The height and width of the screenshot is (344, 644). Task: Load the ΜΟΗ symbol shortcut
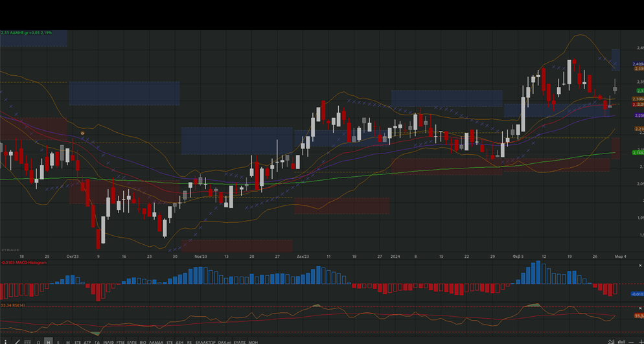(253, 342)
